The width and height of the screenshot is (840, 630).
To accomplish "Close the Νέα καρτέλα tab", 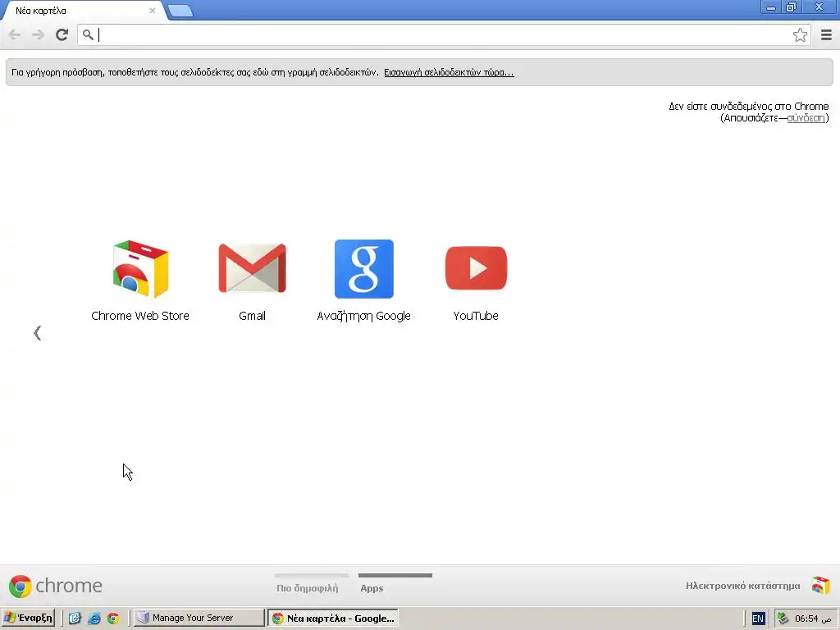I will (152, 10).
